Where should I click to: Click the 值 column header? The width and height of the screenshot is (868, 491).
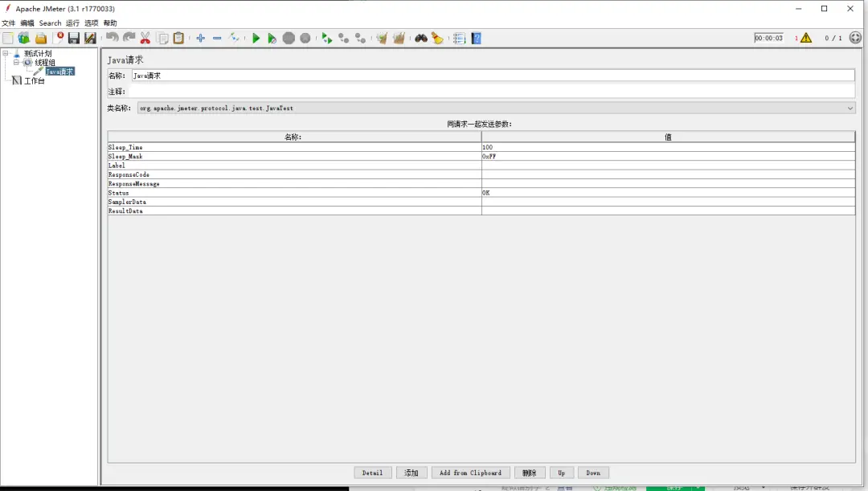click(x=668, y=137)
